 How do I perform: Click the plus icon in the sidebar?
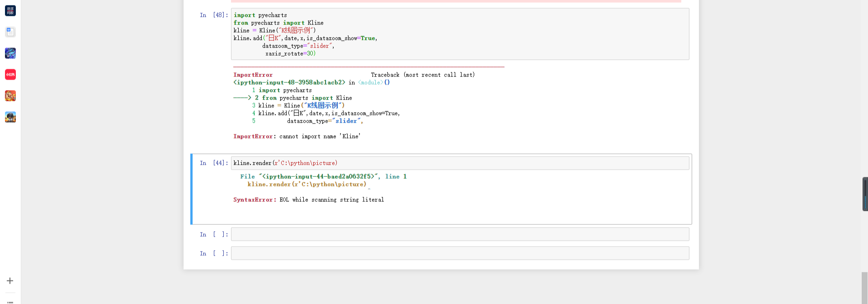10,281
